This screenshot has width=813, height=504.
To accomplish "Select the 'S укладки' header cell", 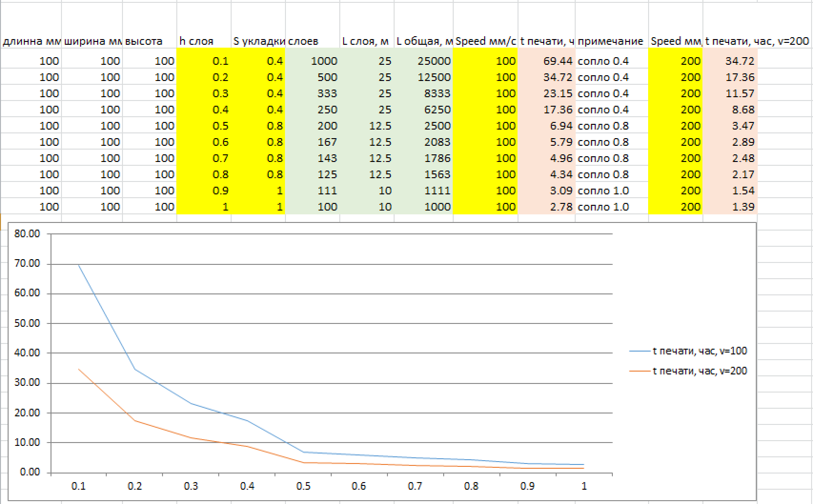I will 258,41.
